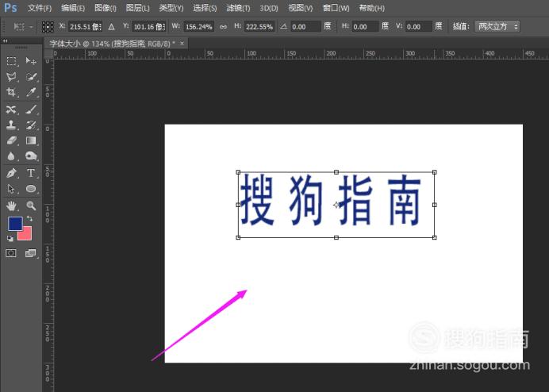Open the 选择(S) menu
The image size is (549, 392).
pos(205,8)
